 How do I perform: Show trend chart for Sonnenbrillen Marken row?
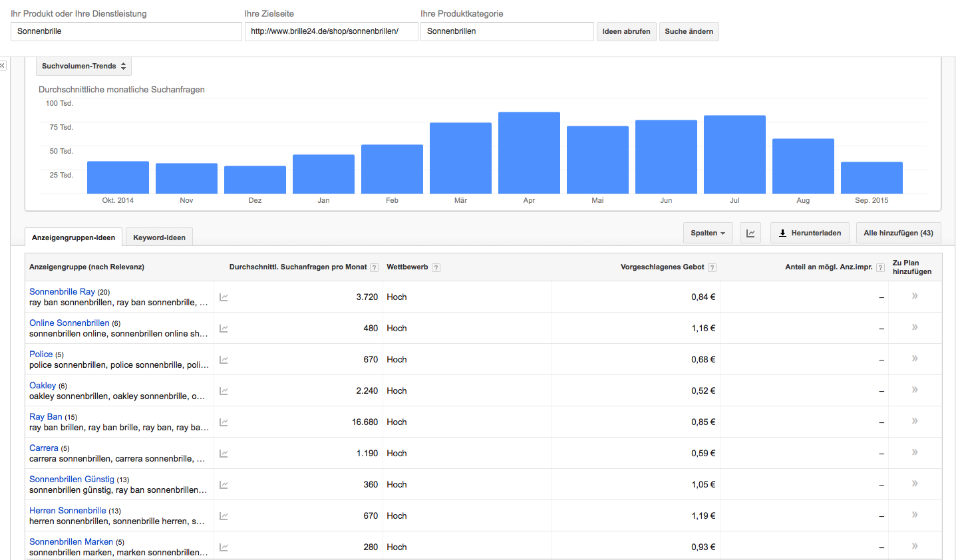click(x=224, y=547)
